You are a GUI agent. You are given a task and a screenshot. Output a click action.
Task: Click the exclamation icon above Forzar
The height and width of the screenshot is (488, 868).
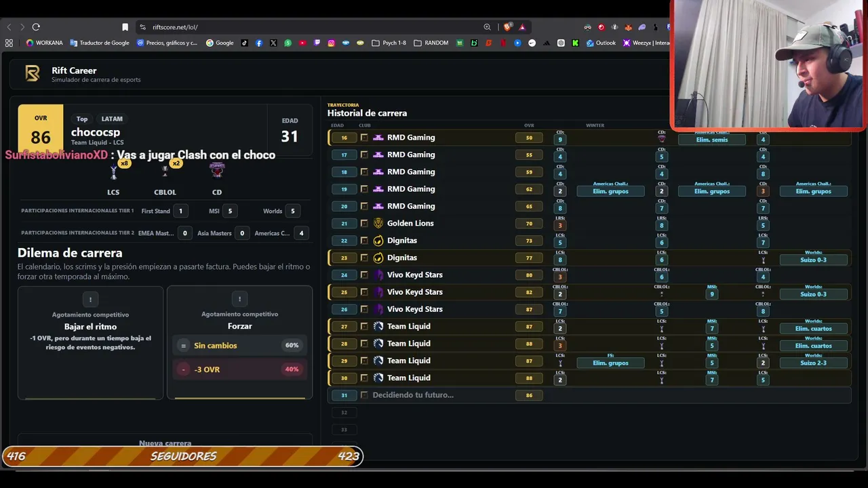239,299
